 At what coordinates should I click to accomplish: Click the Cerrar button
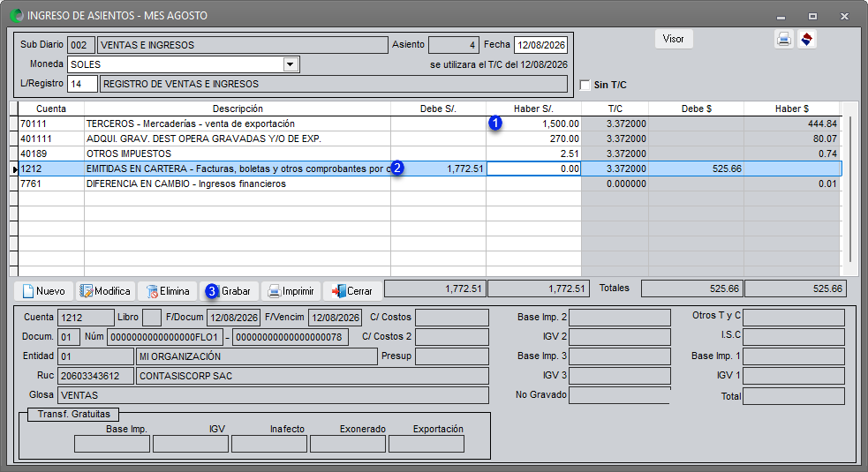tap(352, 291)
